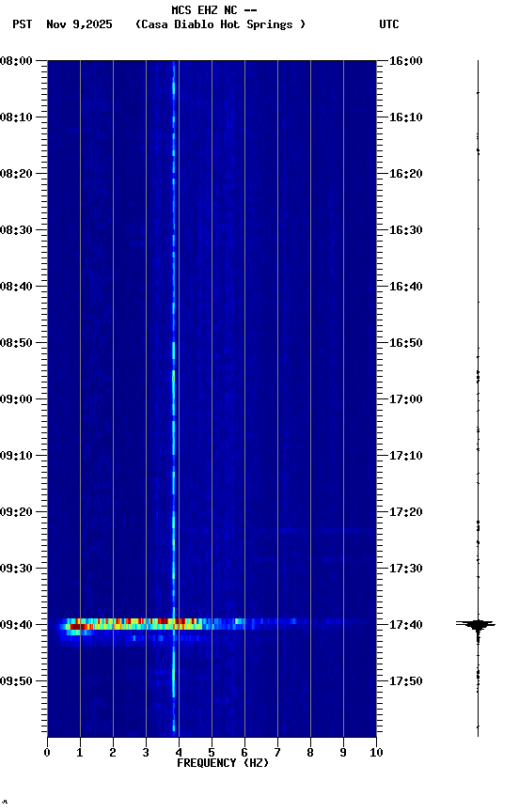Click the '17:00' UTC time label
The width and height of the screenshot is (519, 812).
(x=406, y=399)
